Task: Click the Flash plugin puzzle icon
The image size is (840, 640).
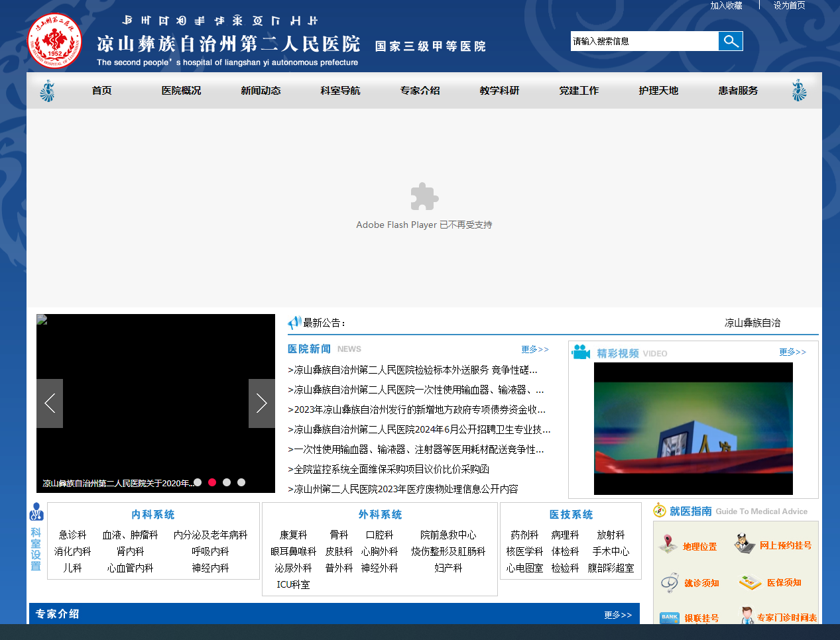Action: [424, 197]
